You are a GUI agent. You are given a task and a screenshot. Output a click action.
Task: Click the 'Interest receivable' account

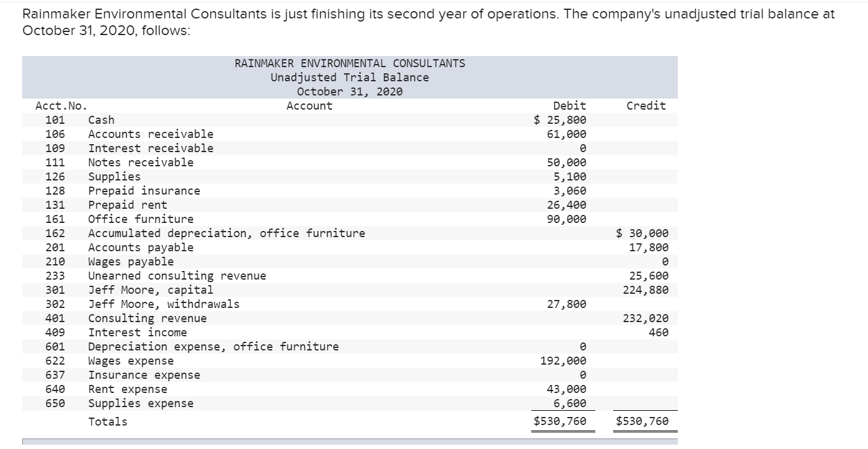(151, 148)
